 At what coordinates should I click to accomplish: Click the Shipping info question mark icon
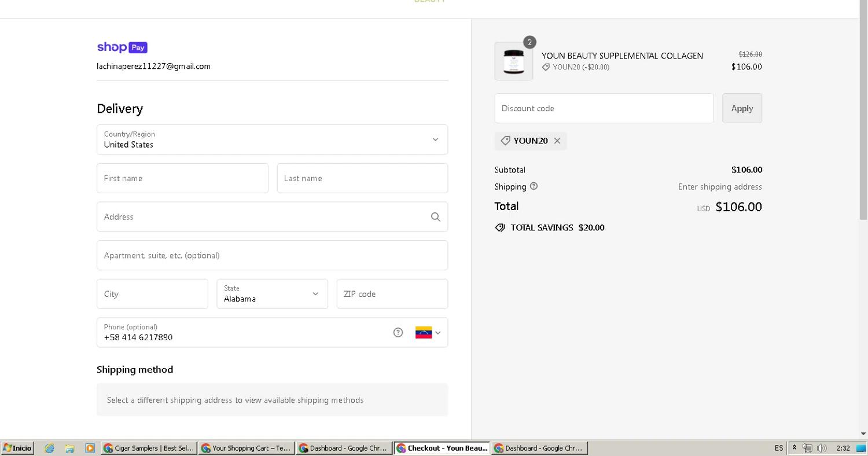(534, 186)
